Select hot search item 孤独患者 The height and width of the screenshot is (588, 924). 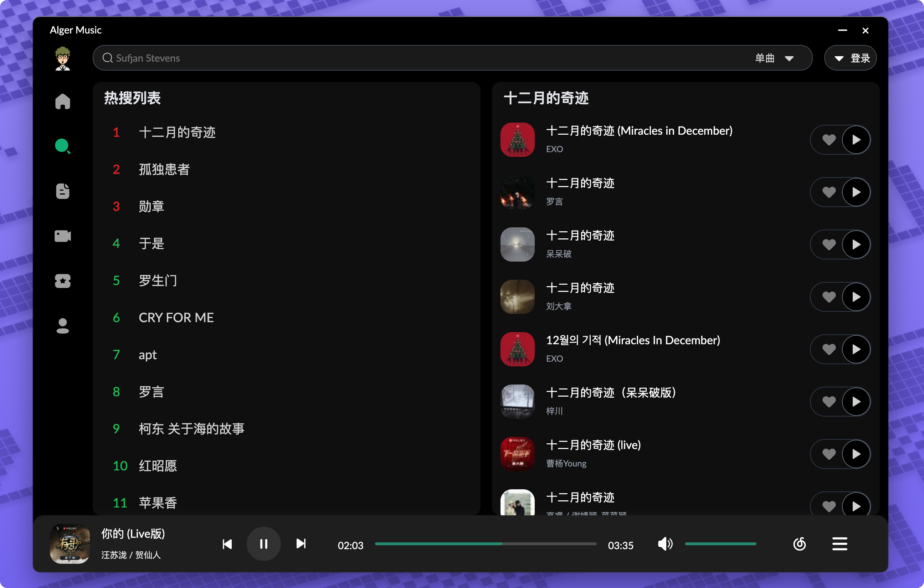click(x=164, y=170)
